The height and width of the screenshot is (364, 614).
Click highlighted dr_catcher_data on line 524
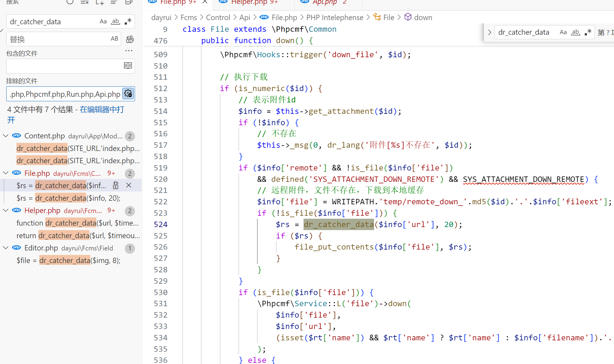pos(339,224)
